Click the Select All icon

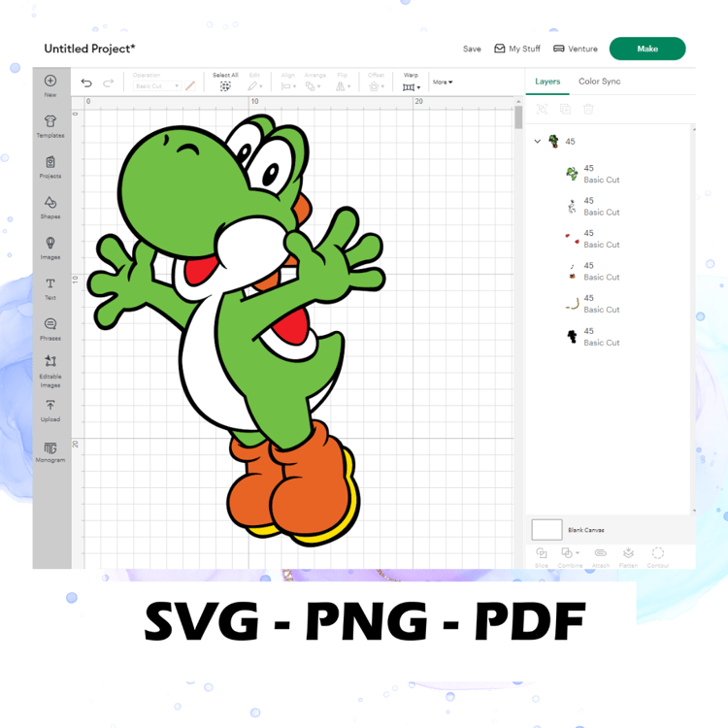click(225, 85)
